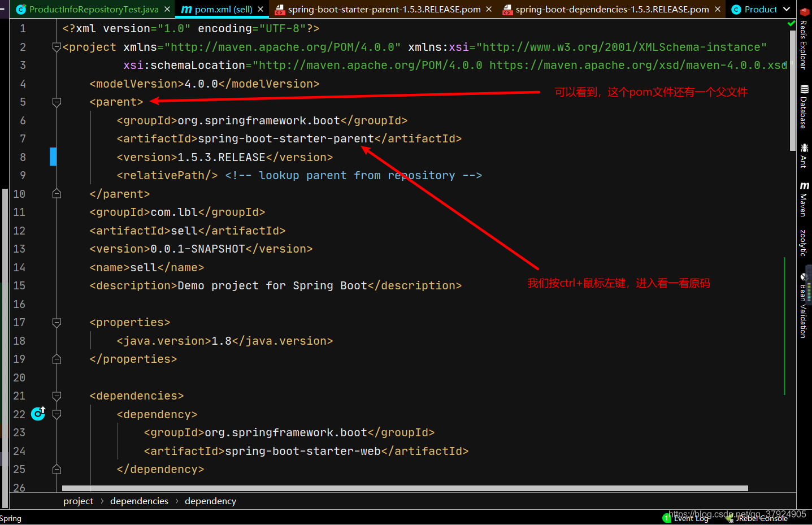
Task: Switch to ProductInfoRepositoryTest.java tab
Action: click(x=94, y=10)
